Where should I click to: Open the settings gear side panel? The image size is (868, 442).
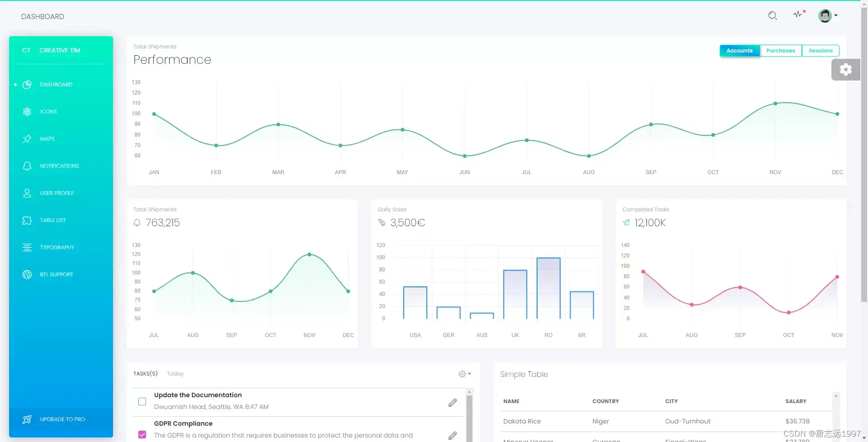846,69
